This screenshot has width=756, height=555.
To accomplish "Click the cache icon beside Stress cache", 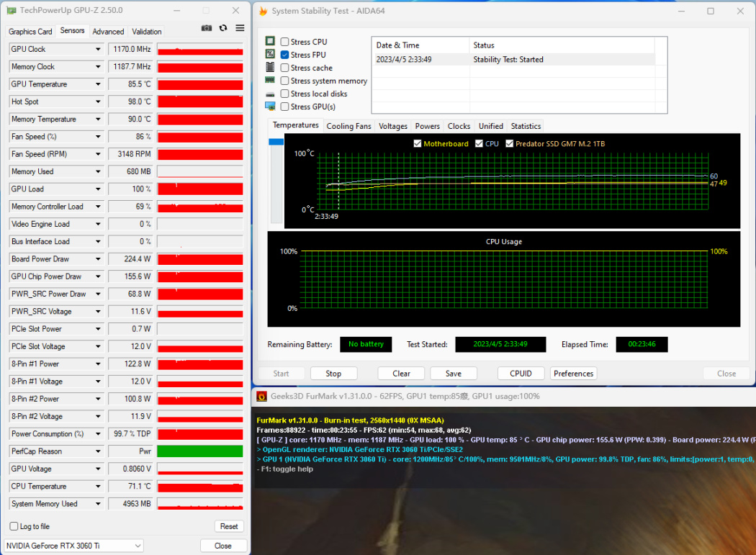I will tap(270, 67).
